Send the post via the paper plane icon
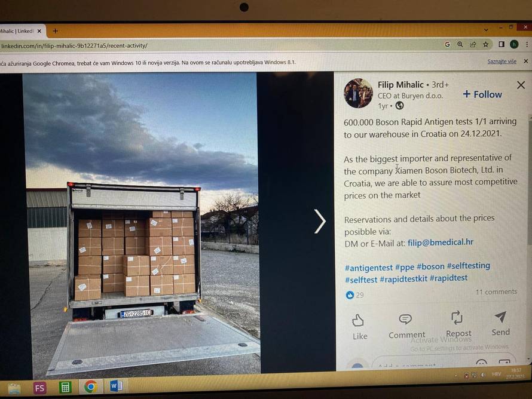Screen dimensions: 532x399 pos(501,324)
